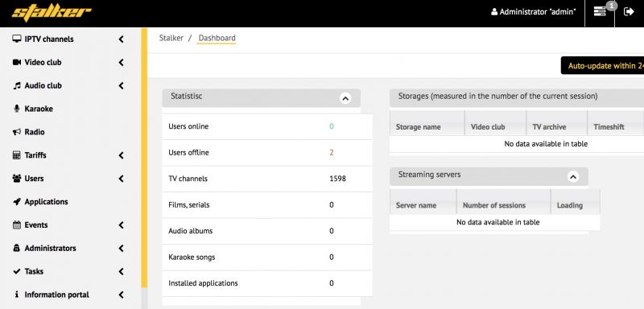Expand Audio club submenu arrow
Screen dimensions: 644x309
[122, 85]
